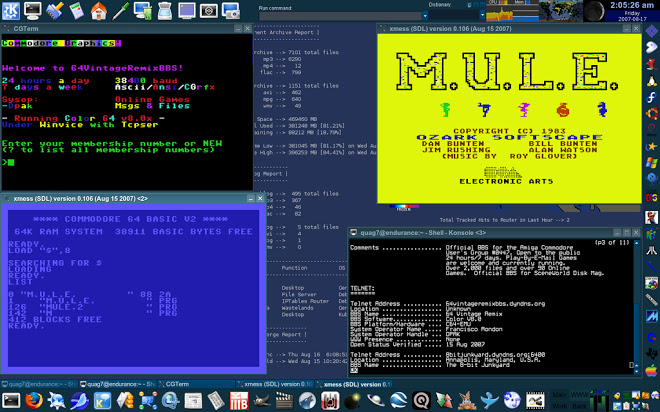This screenshot has height=412, width=660.
Task: Open the world clock map applet
Action: 561,11
